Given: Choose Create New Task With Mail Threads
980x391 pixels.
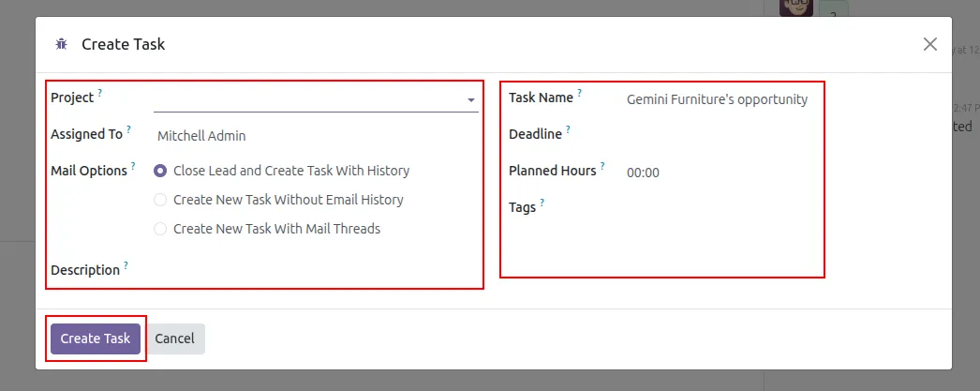Looking at the screenshot, I should 160,229.
